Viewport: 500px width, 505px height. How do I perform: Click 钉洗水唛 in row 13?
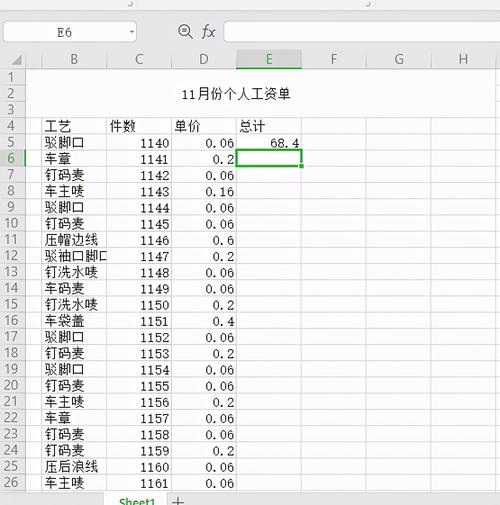[x=74, y=272]
